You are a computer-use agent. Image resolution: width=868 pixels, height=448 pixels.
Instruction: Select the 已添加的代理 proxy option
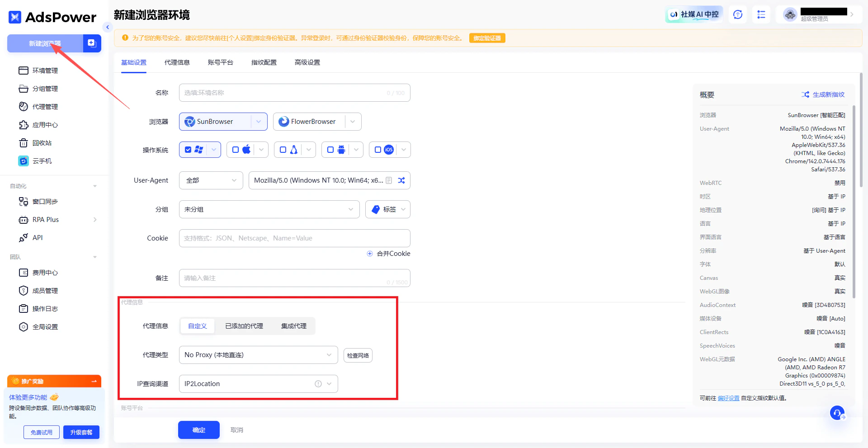244,326
